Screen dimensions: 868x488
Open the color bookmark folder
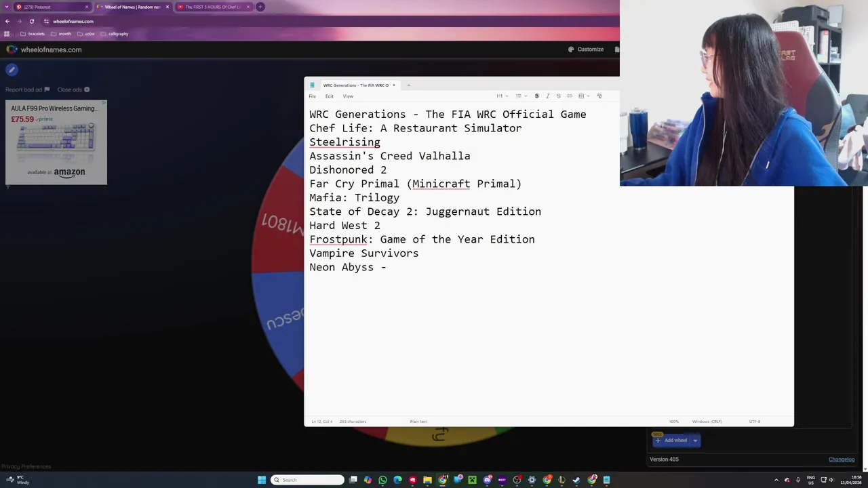(x=86, y=34)
